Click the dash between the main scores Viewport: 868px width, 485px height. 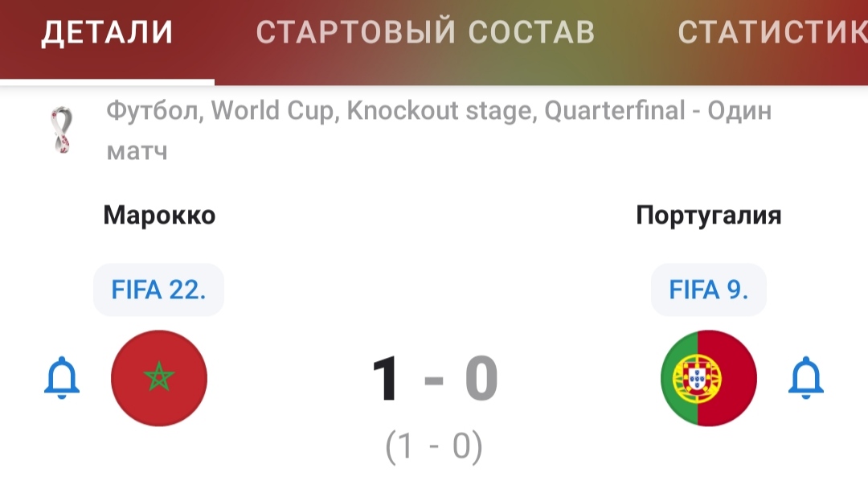[x=433, y=380]
